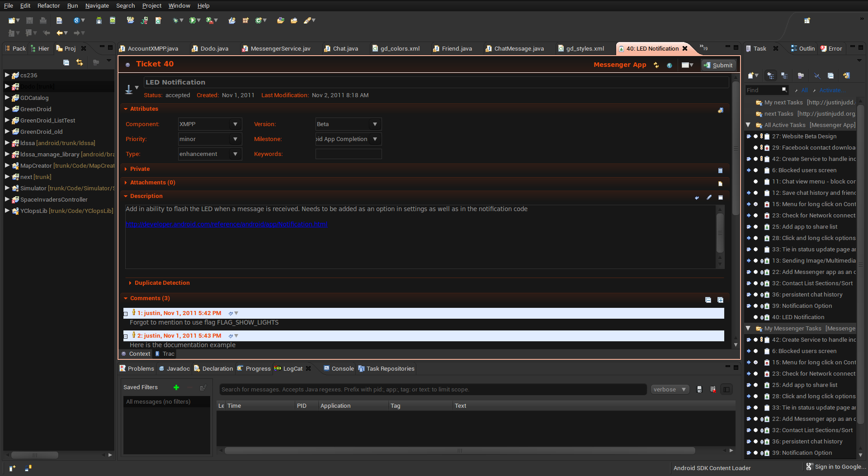Collapse comment 1 by justin
Screen dimensions: 868x476
[x=126, y=314]
